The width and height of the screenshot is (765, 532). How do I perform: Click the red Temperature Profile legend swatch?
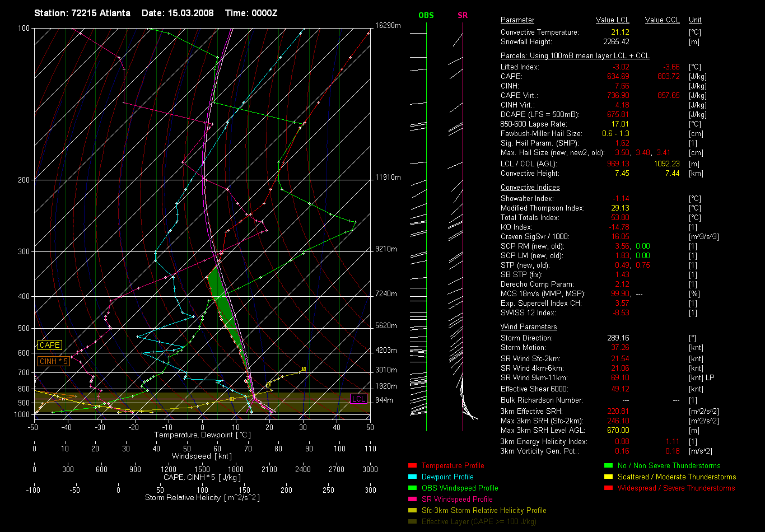413,465
